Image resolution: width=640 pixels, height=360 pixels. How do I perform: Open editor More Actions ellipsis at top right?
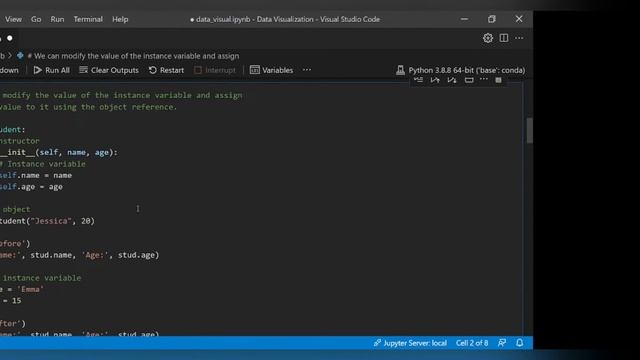click(x=519, y=38)
